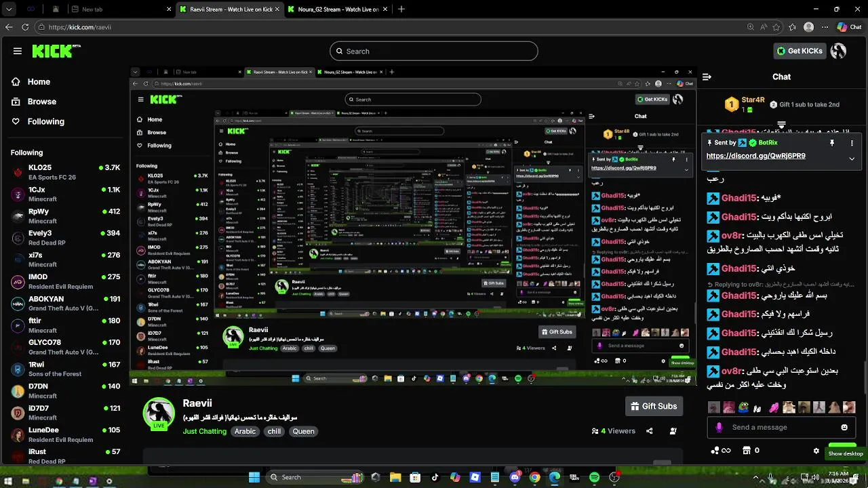Open Evely3 channel in Following list

(66, 238)
